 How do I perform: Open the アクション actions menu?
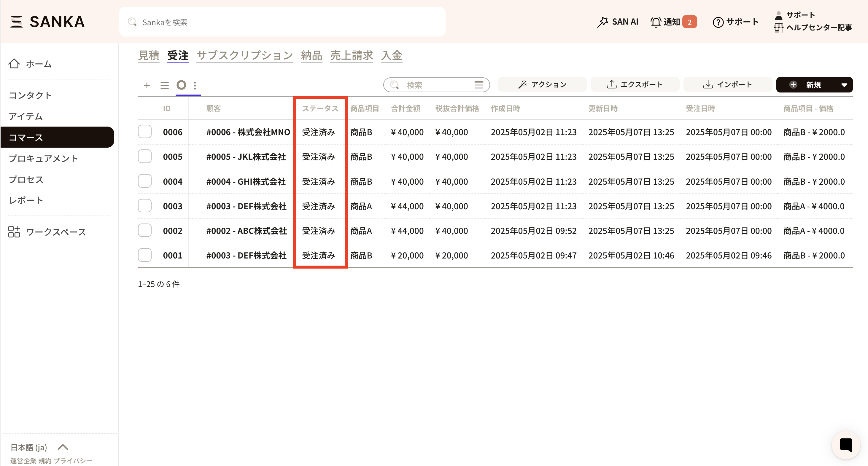click(x=542, y=84)
